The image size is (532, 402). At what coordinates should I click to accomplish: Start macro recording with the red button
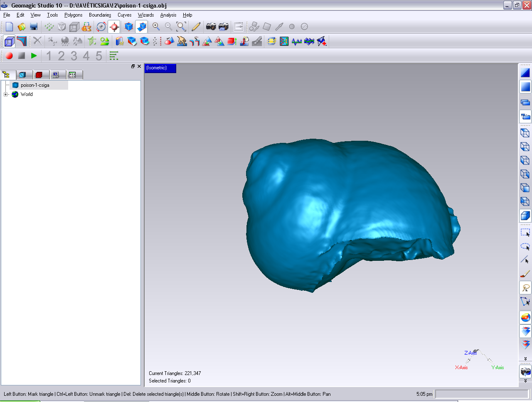point(9,56)
